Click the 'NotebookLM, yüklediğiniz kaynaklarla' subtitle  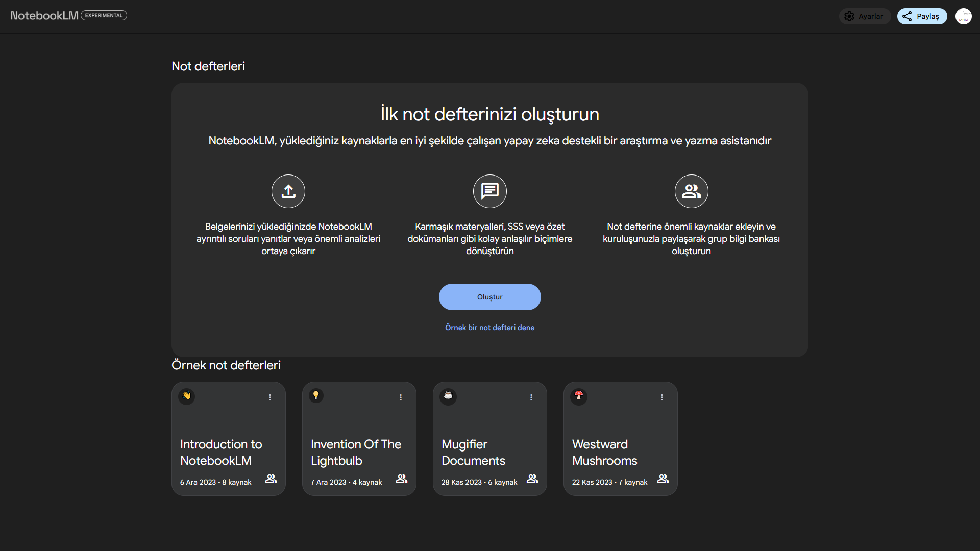pos(490,141)
